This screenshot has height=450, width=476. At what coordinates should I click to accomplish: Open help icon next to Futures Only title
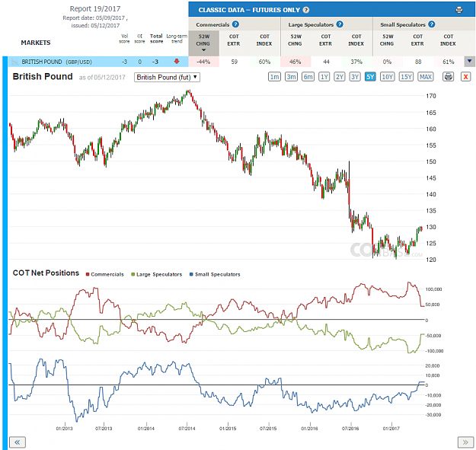tap(306, 10)
